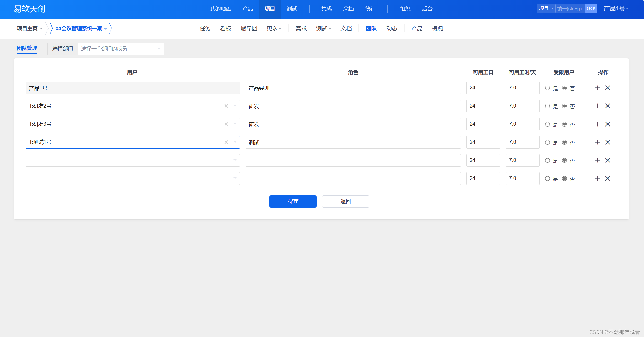Add a row after the 产品1号 row
Viewport: 644px width, 337px height.
(x=597, y=88)
